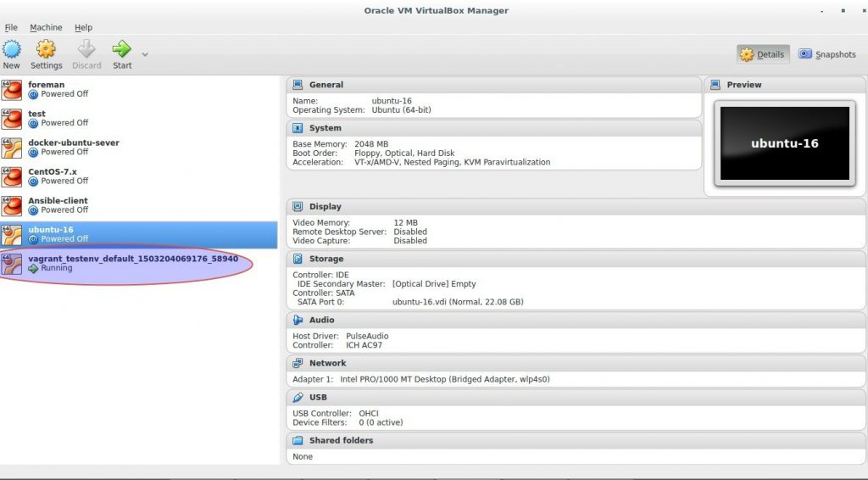Image resolution: width=868 pixels, height=480 pixels.
Task: Click the Operating System Ubuntu (64-bit) value
Action: pos(401,110)
